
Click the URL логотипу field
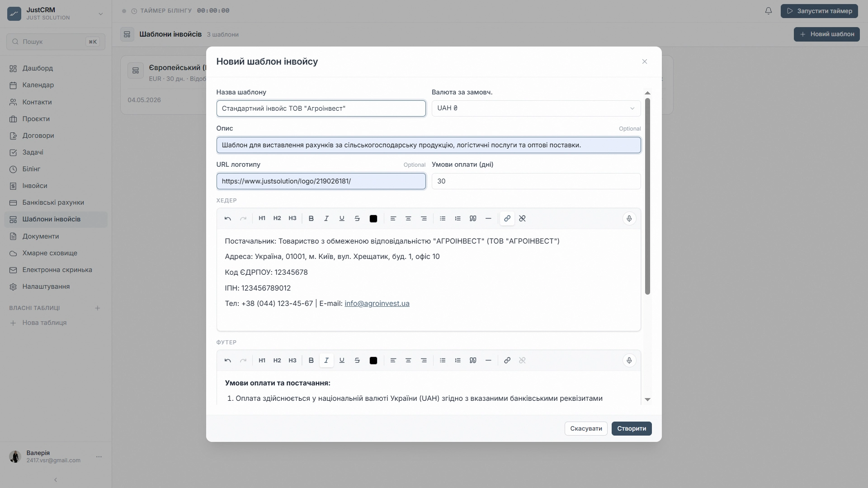pyautogui.click(x=321, y=181)
